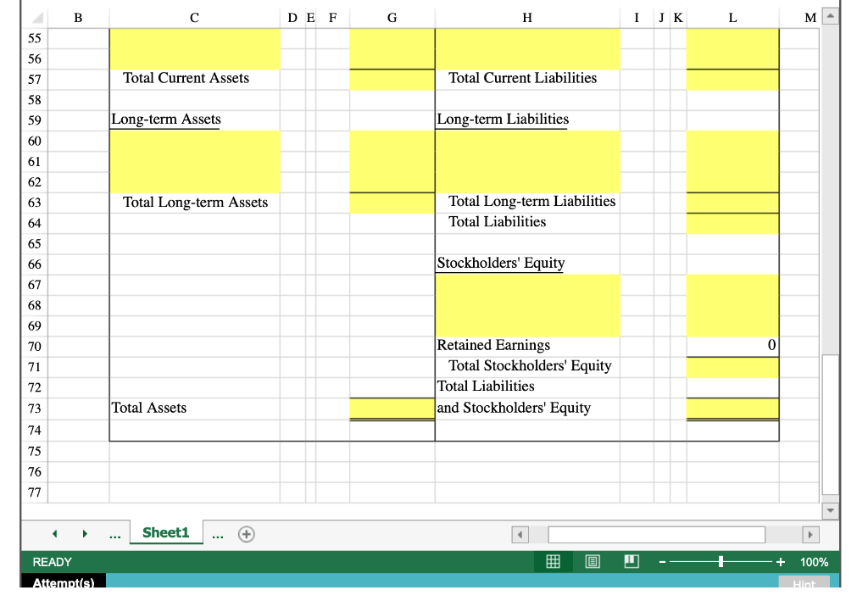The image size is (868, 601).
Task: Select the Retained Earnings value cell showing 0
Action: click(732, 346)
